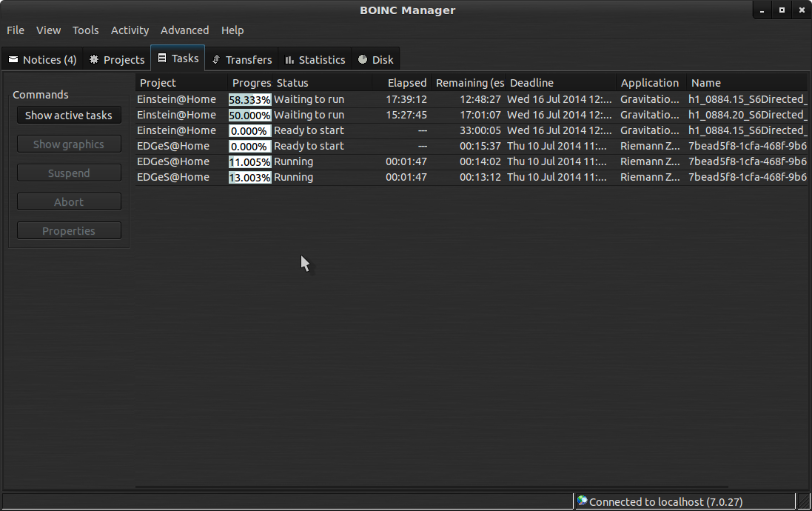This screenshot has height=511, width=812.
Task: Select the Einstein@Home Ready to start task
Action: 177,130
